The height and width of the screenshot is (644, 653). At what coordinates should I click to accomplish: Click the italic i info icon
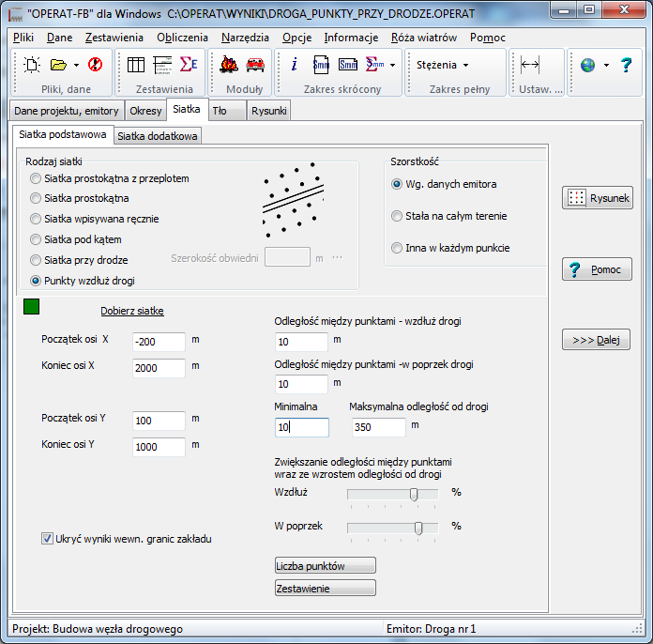pyautogui.click(x=294, y=65)
